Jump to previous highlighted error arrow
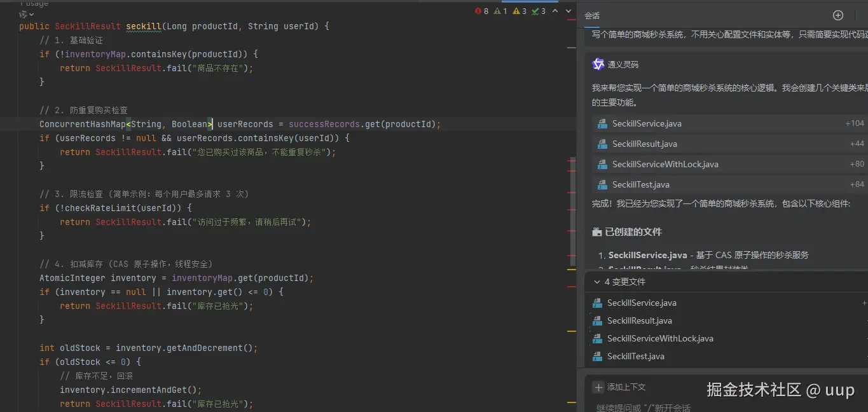The image size is (868, 412). point(555,11)
